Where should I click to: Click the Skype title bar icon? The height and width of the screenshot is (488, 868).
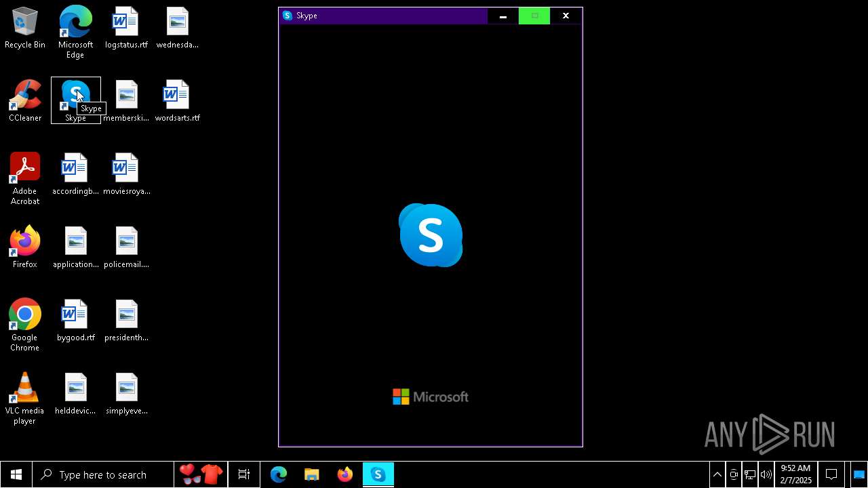(288, 16)
